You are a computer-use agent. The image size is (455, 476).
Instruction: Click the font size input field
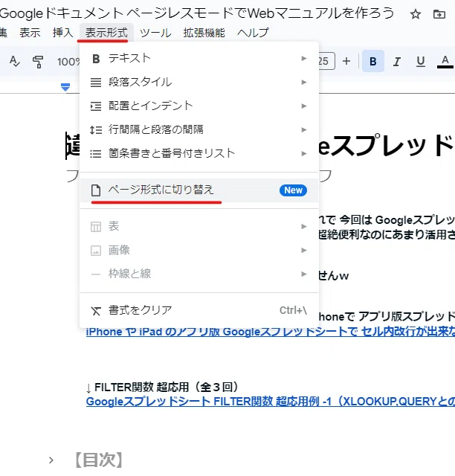pyautogui.click(x=326, y=61)
